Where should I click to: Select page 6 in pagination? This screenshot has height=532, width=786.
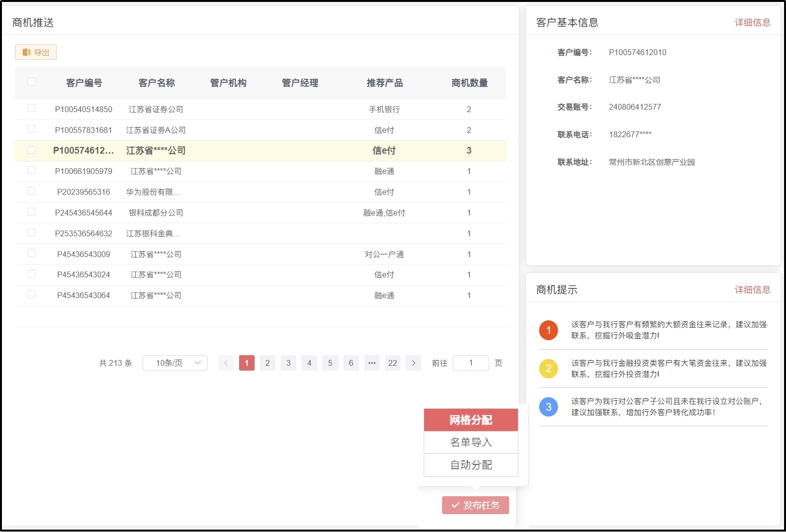[351, 363]
